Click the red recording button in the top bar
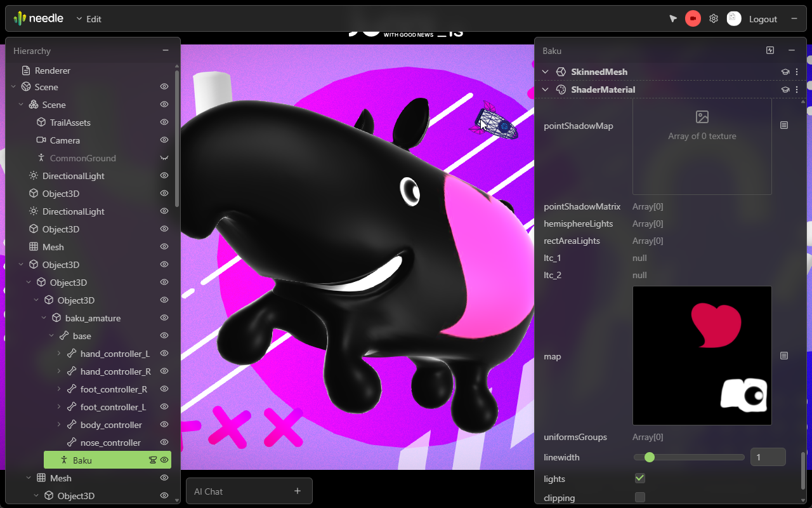The image size is (812, 508). (693, 18)
